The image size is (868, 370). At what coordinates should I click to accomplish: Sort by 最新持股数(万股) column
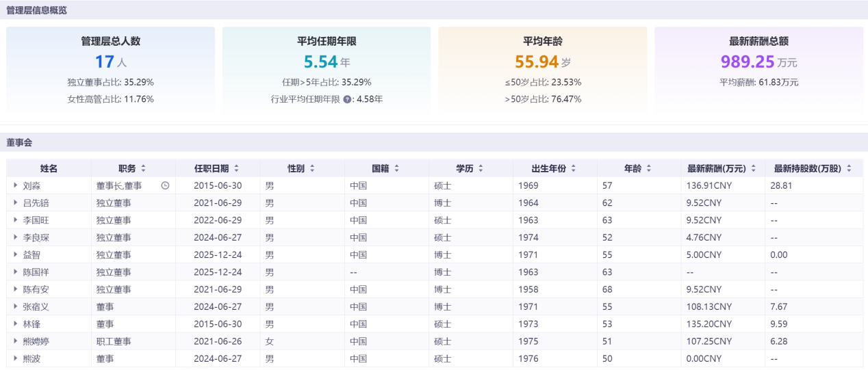pyautogui.click(x=849, y=168)
